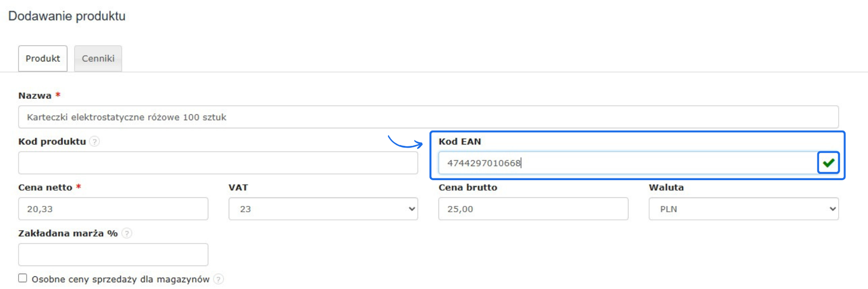The width and height of the screenshot is (868, 289).
Task: Select the Cena netto input field
Action: 113,209
